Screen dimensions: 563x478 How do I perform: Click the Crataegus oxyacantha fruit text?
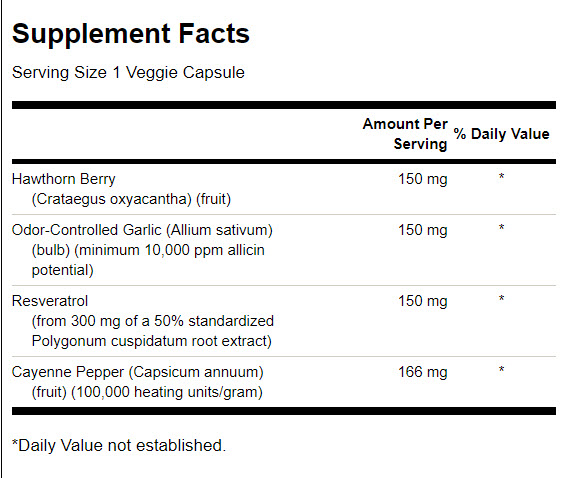point(131,199)
